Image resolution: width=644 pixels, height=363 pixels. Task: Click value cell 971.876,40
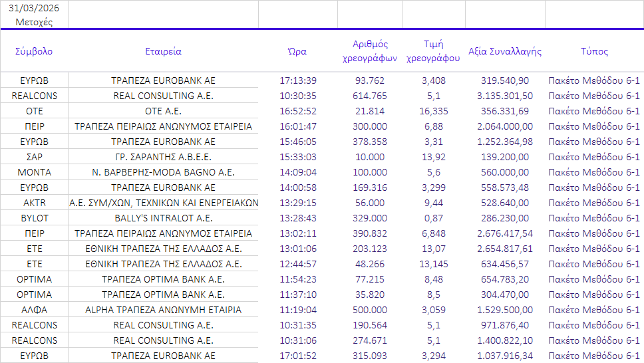(x=505, y=325)
